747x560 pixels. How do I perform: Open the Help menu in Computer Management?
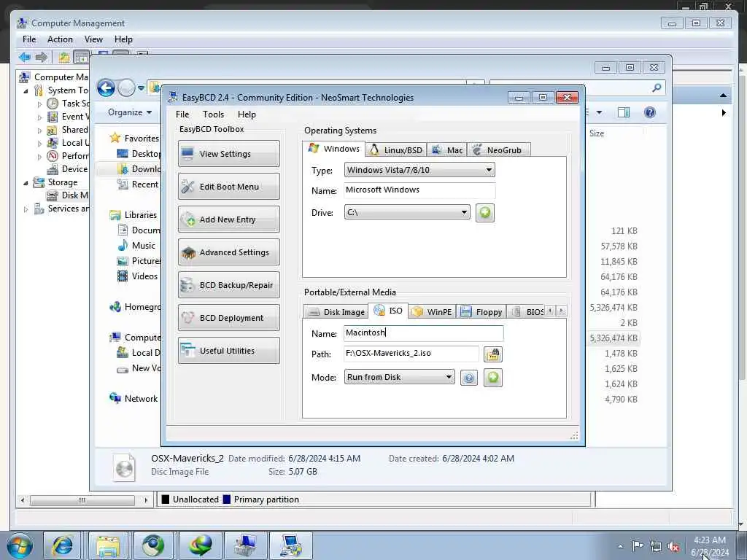[123, 39]
